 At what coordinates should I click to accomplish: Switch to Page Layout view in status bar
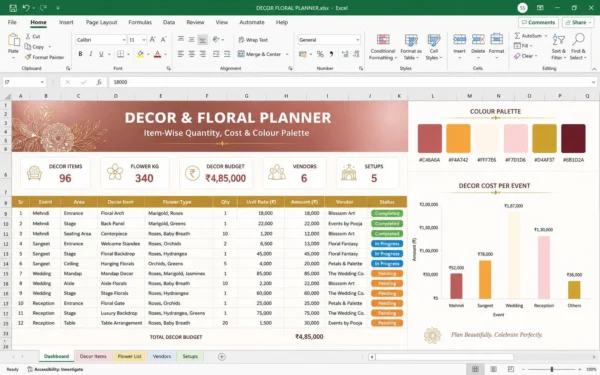494,369
